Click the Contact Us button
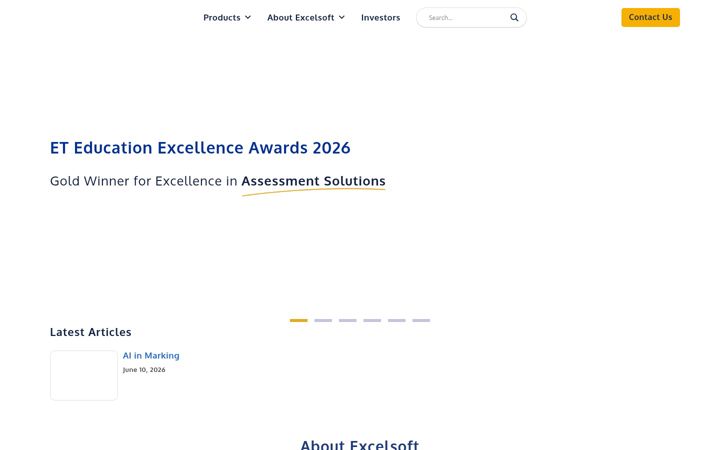This screenshot has height=450, width=720. [650, 17]
